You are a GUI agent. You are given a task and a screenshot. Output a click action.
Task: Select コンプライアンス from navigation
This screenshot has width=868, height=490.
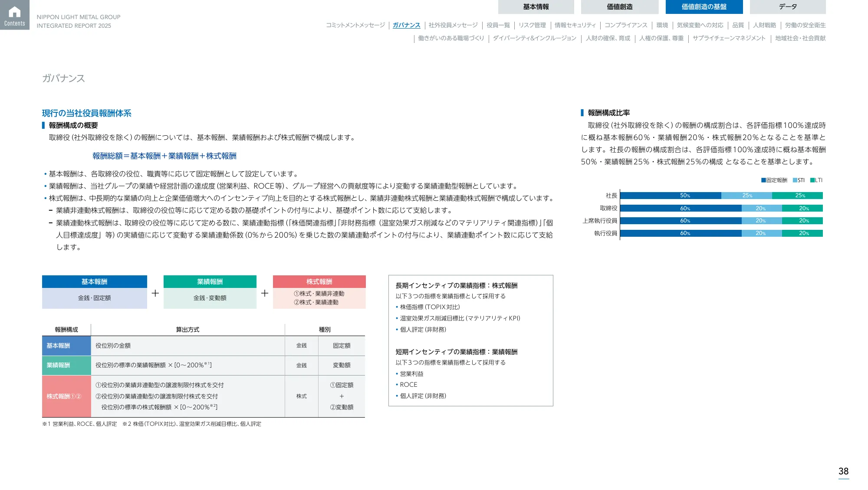(627, 25)
